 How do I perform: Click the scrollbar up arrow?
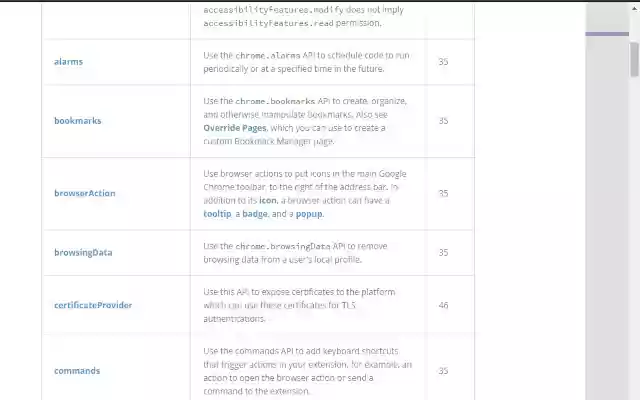coord(635,8)
